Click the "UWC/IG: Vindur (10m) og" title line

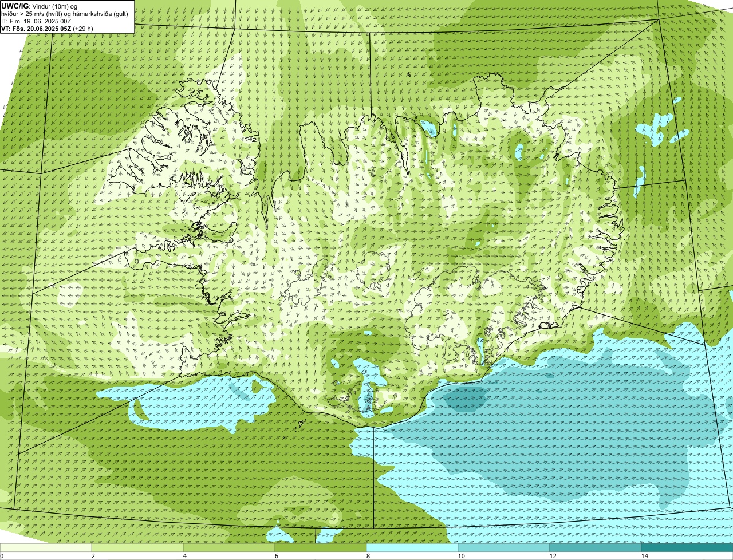[40, 6]
